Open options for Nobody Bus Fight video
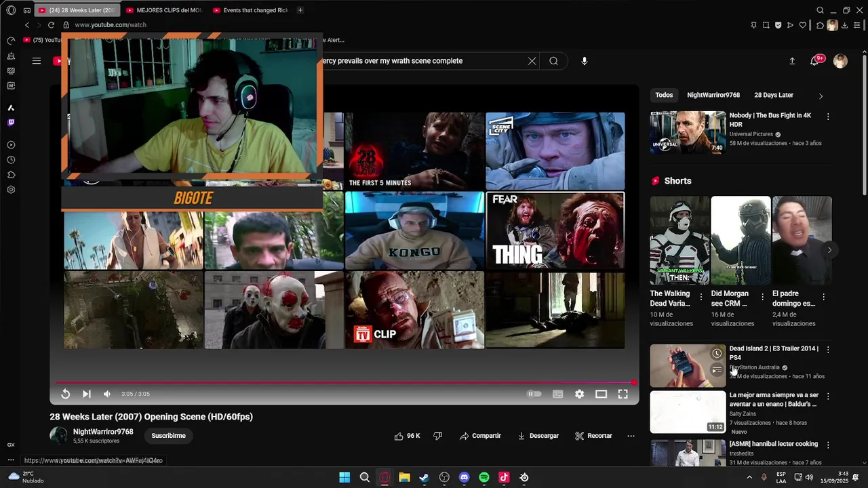This screenshot has width=868, height=488. pyautogui.click(x=828, y=117)
